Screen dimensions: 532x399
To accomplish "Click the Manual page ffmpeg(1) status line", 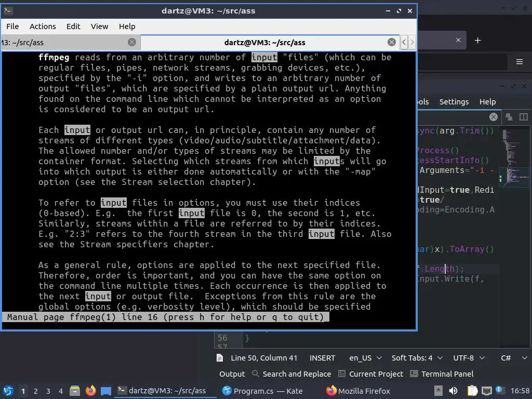I will pyautogui.click(x=166, y=317).
